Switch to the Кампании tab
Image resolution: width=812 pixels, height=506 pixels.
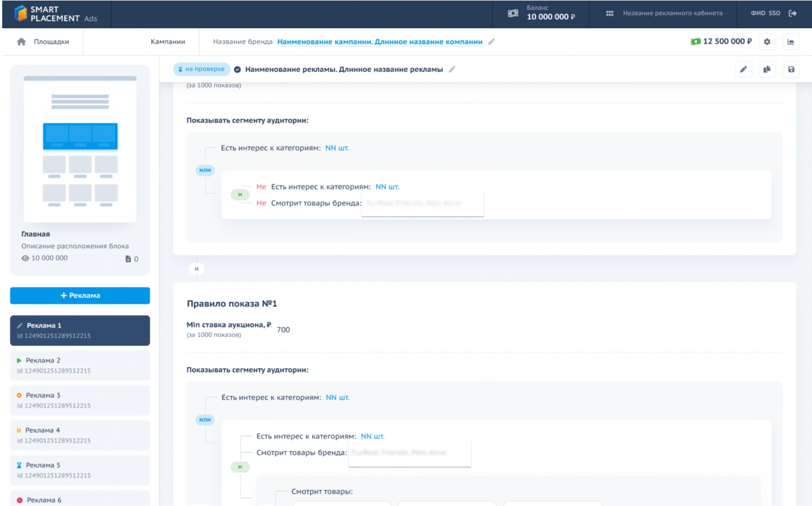click(x=167, y=42)
